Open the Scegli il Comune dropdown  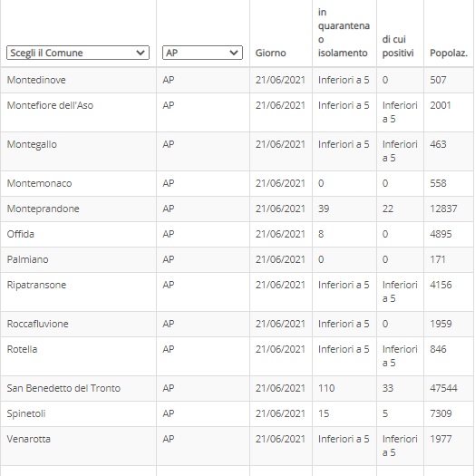[x=78, y=53]
